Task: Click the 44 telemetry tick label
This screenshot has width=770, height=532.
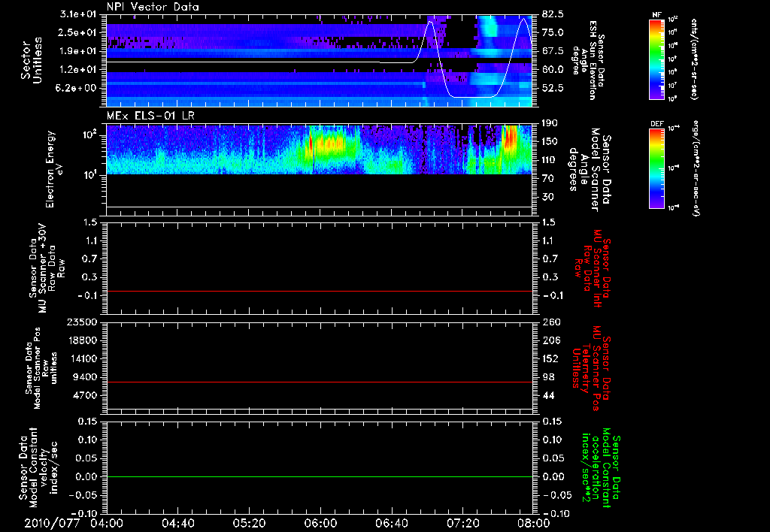Action: pyautogui.click(x=548, y=396)
